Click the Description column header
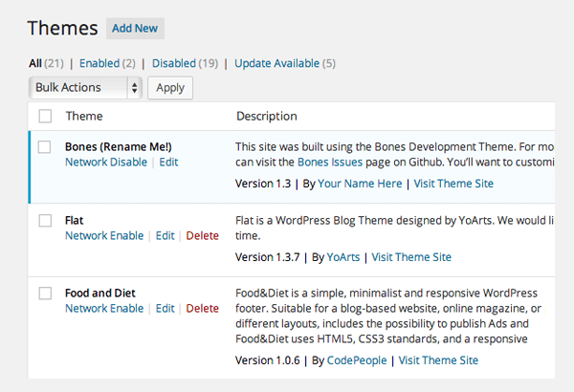574x392 pixels. (267, 116)
